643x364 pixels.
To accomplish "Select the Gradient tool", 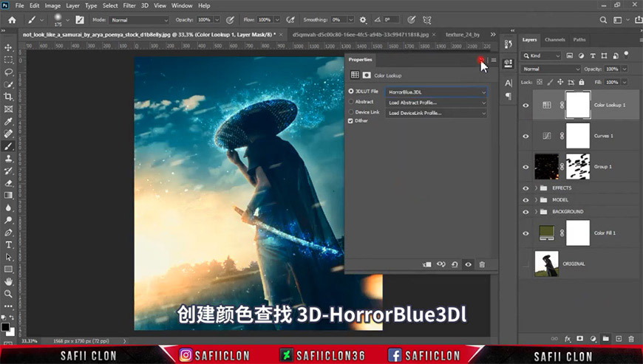I will [8, 196].
